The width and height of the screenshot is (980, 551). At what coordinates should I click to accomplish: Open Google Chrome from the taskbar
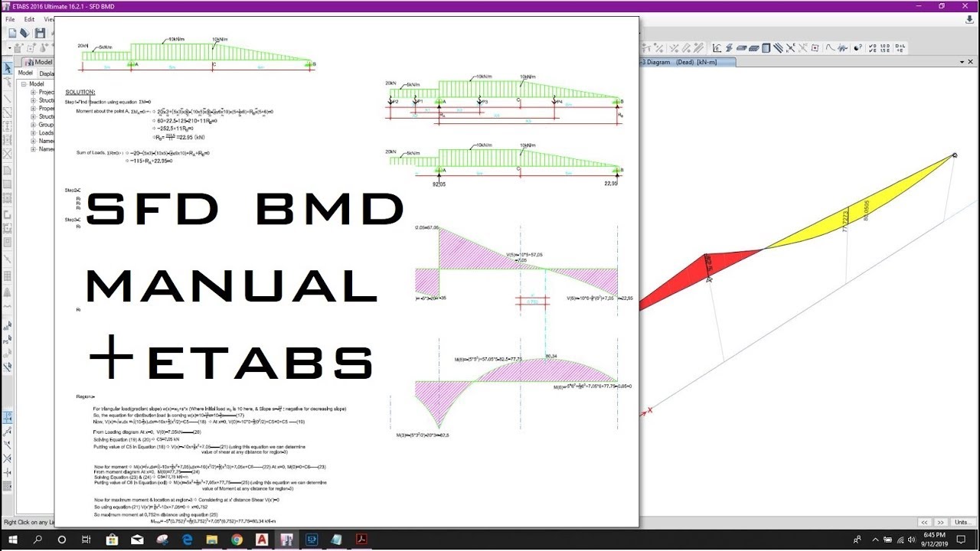pos(237,540)
